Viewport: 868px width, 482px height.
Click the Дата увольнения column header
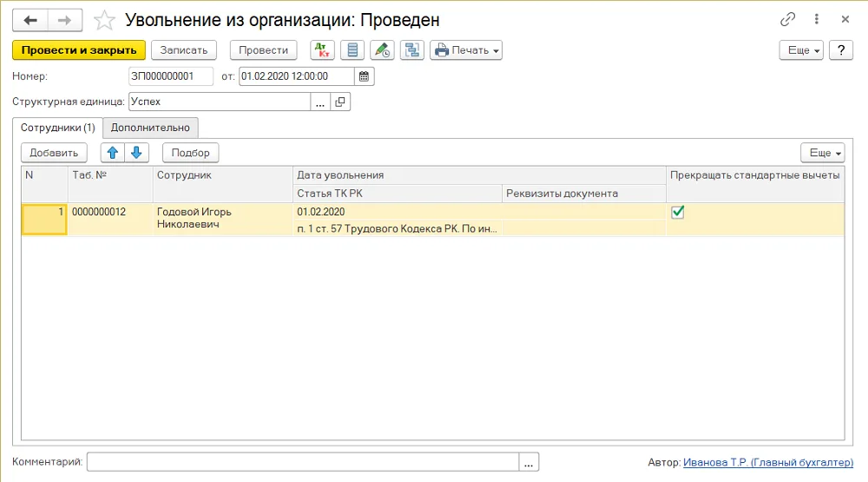click(x=479, y=175)
